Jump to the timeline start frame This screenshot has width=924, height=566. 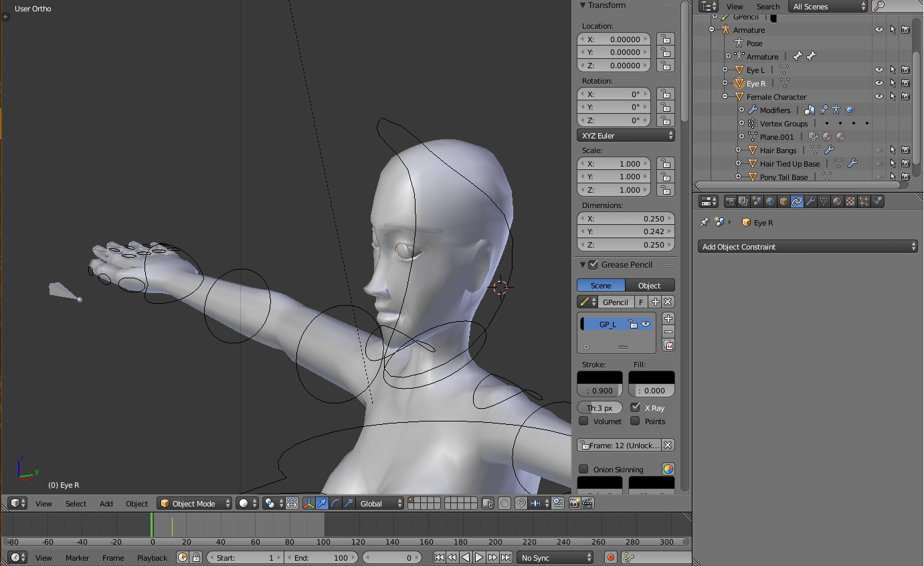(x=439, y=557)
